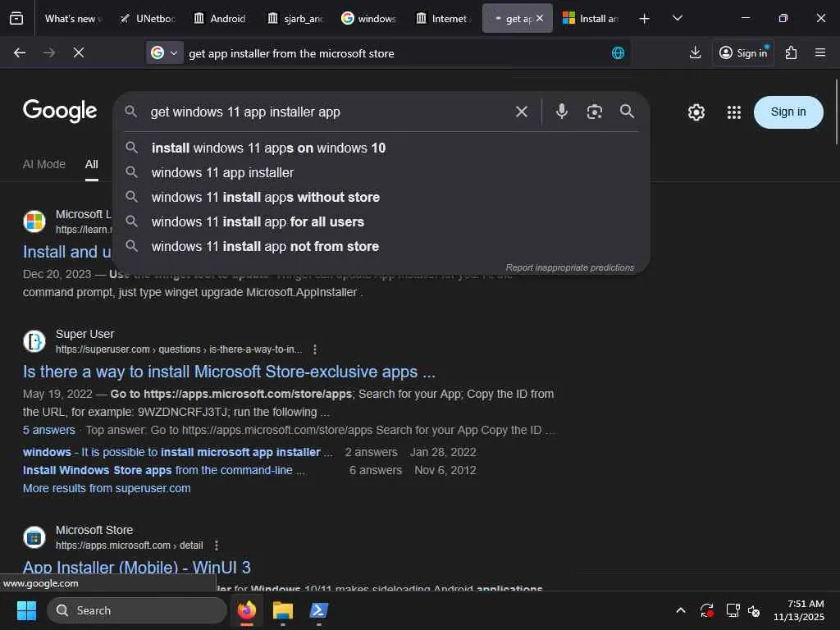Start voice search with microphone

pos(561,112)
